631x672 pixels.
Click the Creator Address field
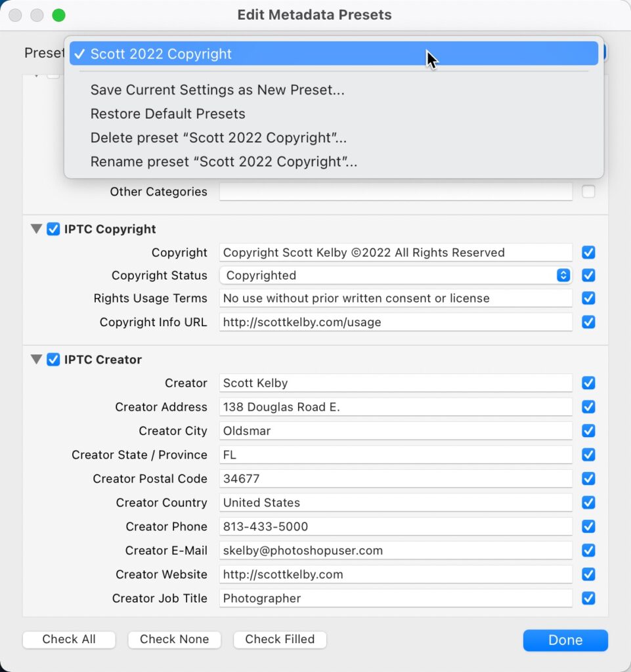tap(396, 407)
